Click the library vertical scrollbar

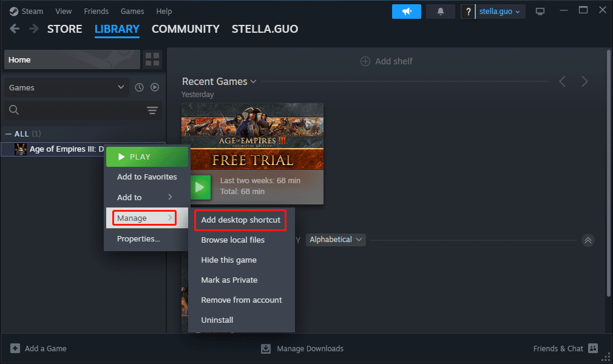pyautogui.click(x=608, y=173)
